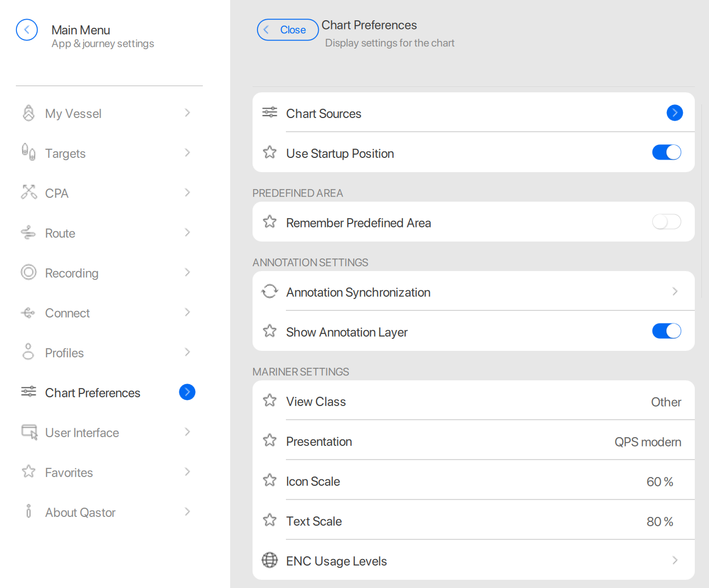
Task: Click the CPA crossing icon in sidebar
Action: tap(28, 192)
